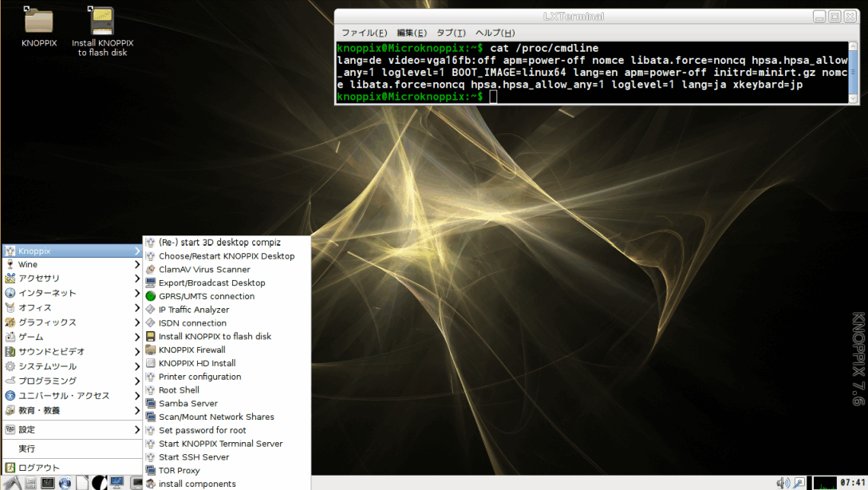868x490 pixels.
Task: Open the ヘルプ(H) menu in LXTerminal
Action: (495, 33)
